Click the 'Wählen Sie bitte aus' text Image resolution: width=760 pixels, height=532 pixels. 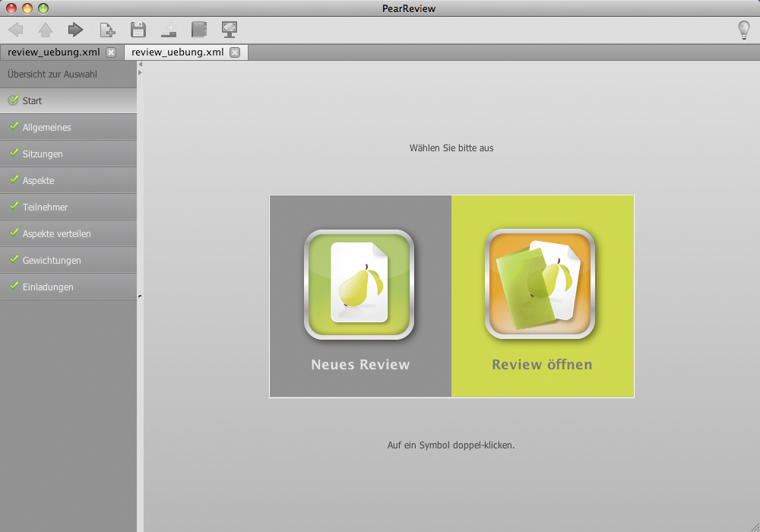[451, 148]
